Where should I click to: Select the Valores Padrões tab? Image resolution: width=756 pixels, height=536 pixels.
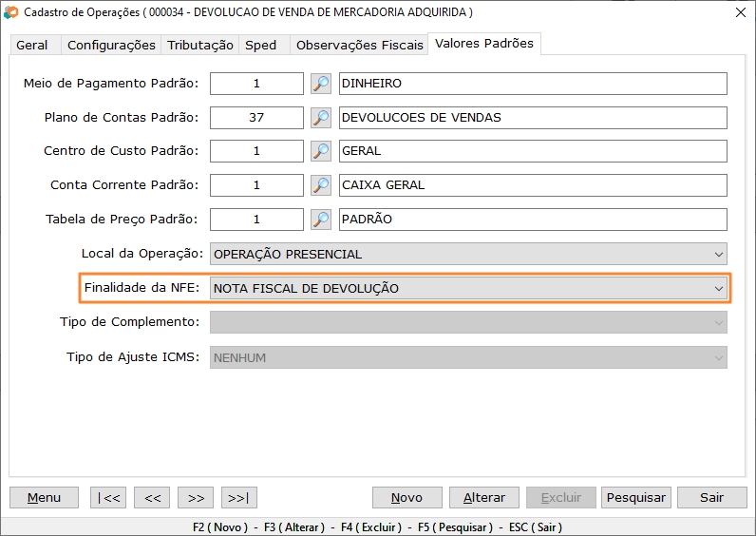tap(484, 44)
